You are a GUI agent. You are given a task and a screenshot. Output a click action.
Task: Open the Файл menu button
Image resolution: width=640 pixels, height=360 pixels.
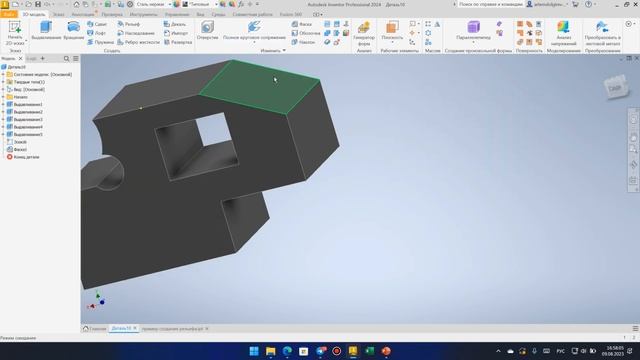coord(9,14)
